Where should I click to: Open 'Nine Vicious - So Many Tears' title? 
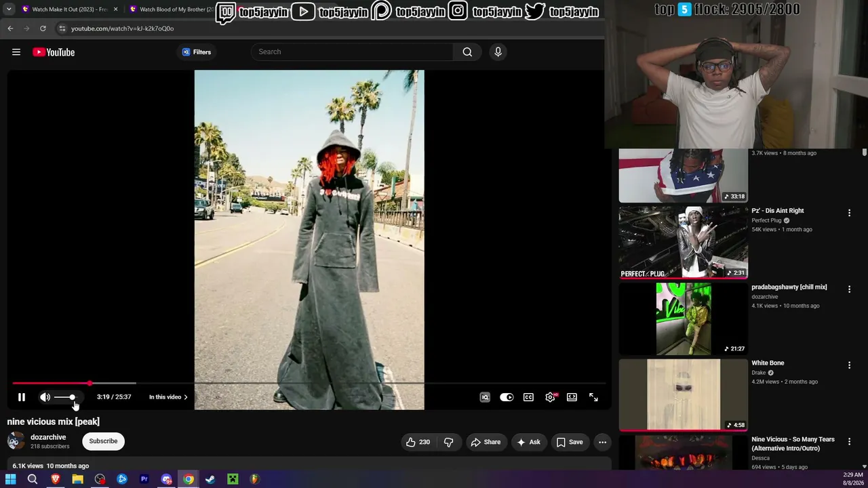point(793,444)
